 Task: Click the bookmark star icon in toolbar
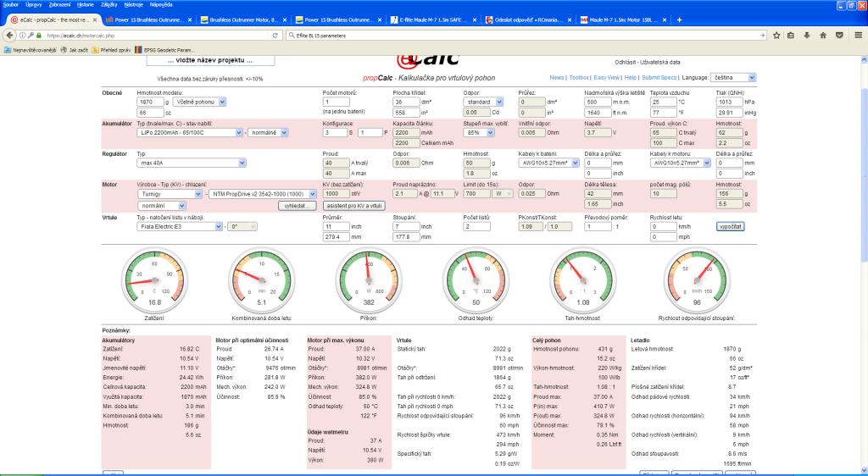point(775,36)
